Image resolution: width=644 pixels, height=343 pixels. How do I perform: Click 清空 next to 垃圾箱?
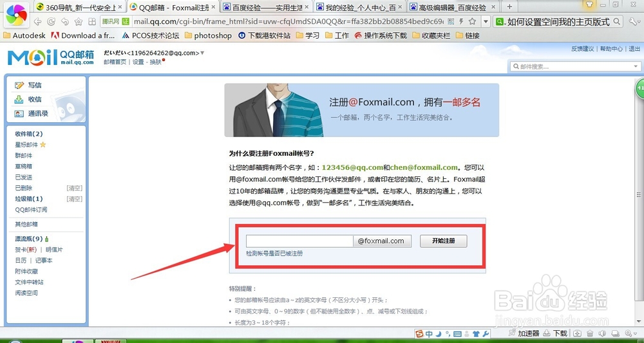pos(74,199)
